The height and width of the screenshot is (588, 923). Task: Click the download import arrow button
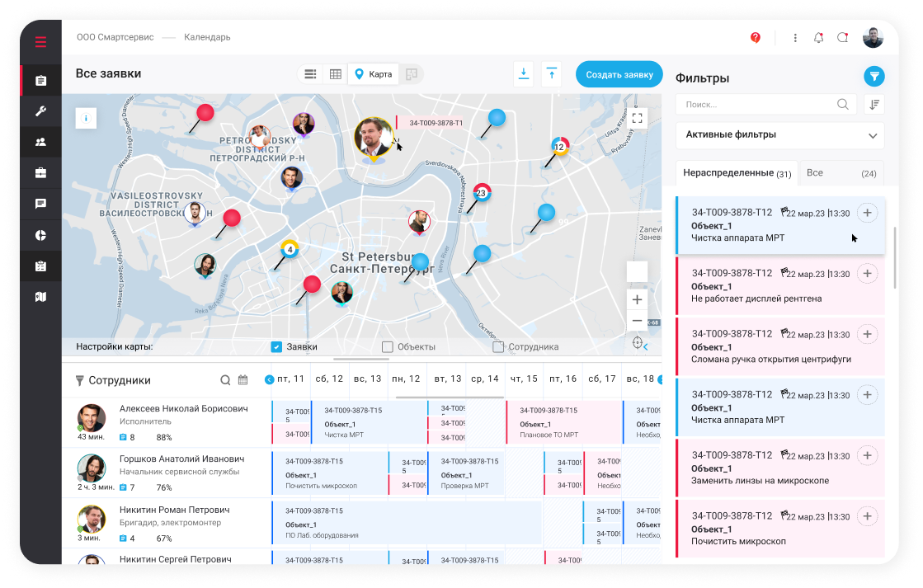tap(523, 73)
